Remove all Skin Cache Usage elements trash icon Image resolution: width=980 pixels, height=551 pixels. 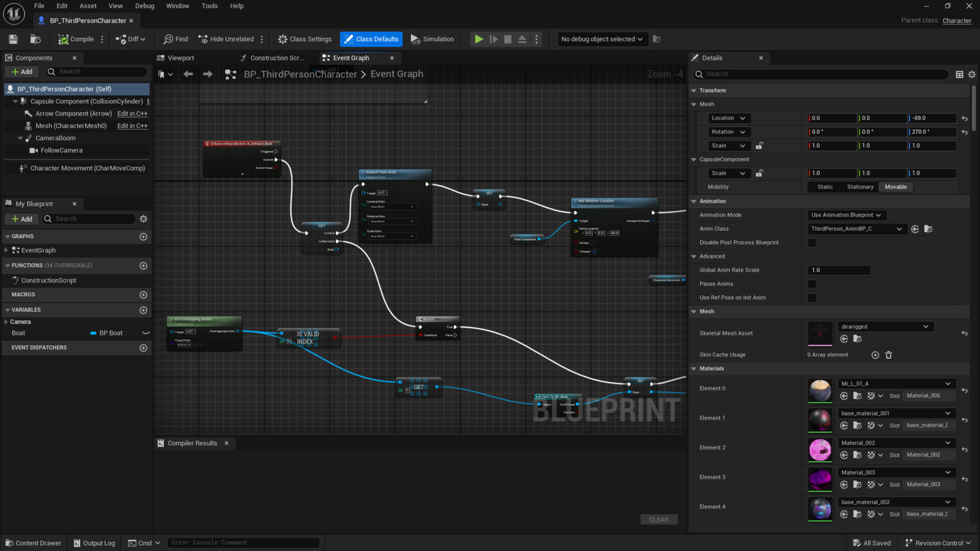[x=889, y=355]
